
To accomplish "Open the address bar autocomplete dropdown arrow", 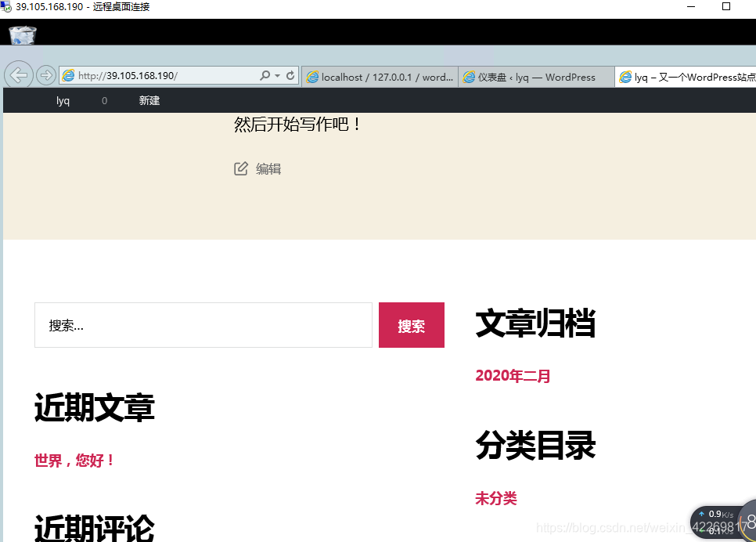I will tap(277, 76).
